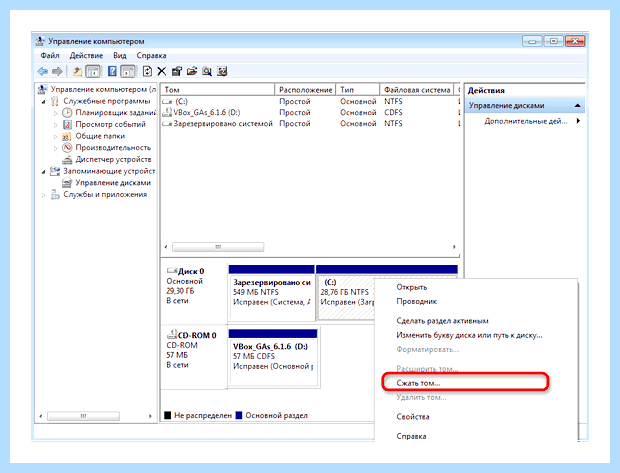This screenshot has width=620, height=473.
Task: Choose Открыть from context menu
Action: [412, 288]
